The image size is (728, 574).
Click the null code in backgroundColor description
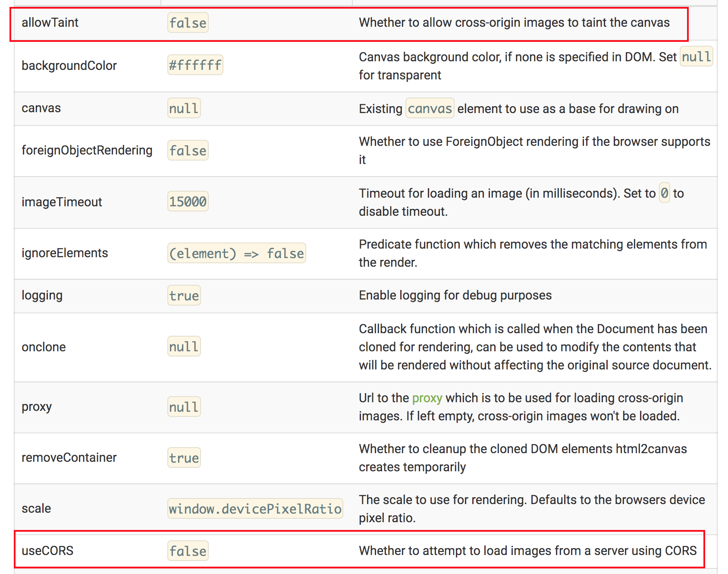pos(696,57)
